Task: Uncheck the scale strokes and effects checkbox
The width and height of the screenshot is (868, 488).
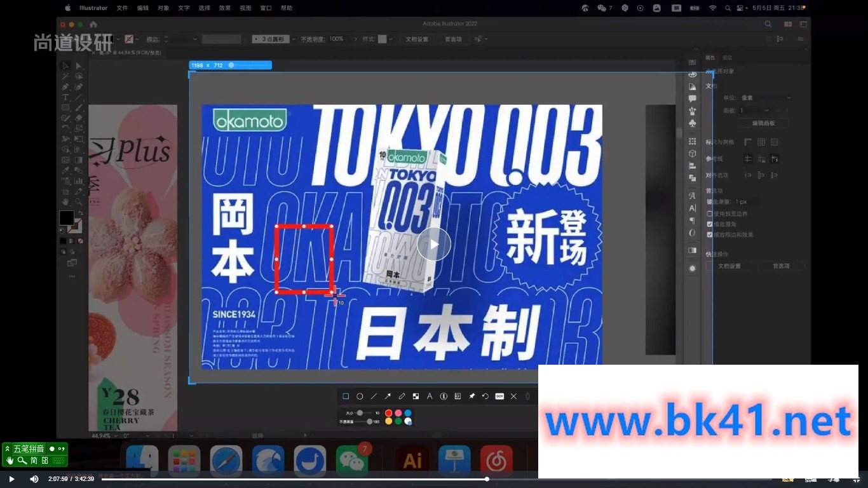Action: coord(710,234)
